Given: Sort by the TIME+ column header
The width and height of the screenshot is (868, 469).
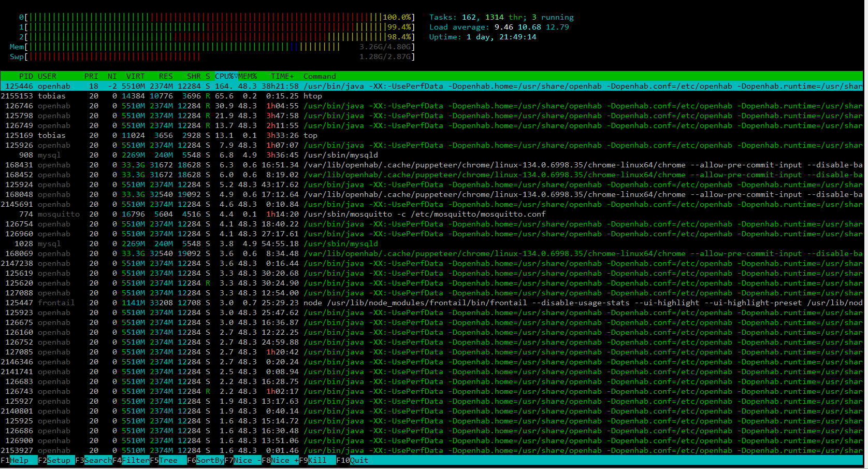Looking at the screenshot, I should (x=282, y=76).
